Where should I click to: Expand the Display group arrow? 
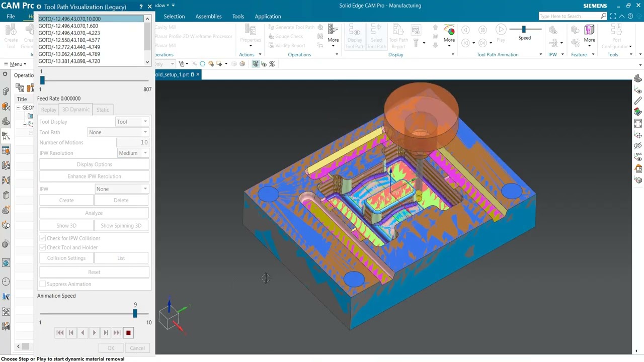pos(453,54)
